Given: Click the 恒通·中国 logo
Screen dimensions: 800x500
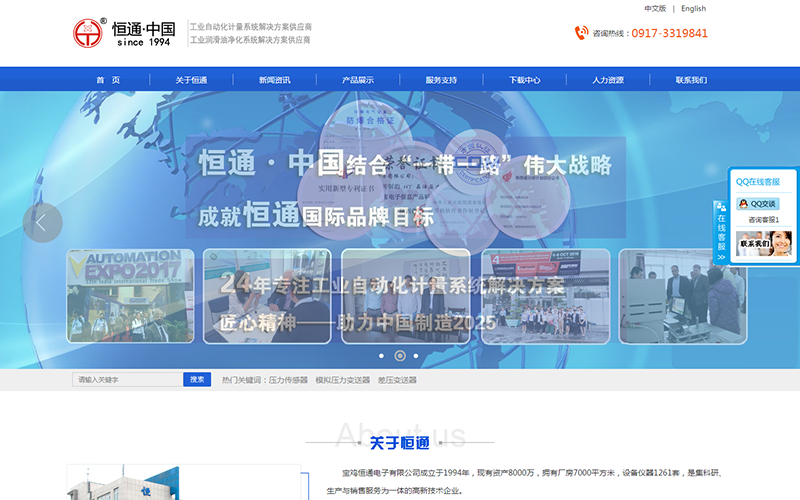Looking at the screenshot, I should point(124,33).
